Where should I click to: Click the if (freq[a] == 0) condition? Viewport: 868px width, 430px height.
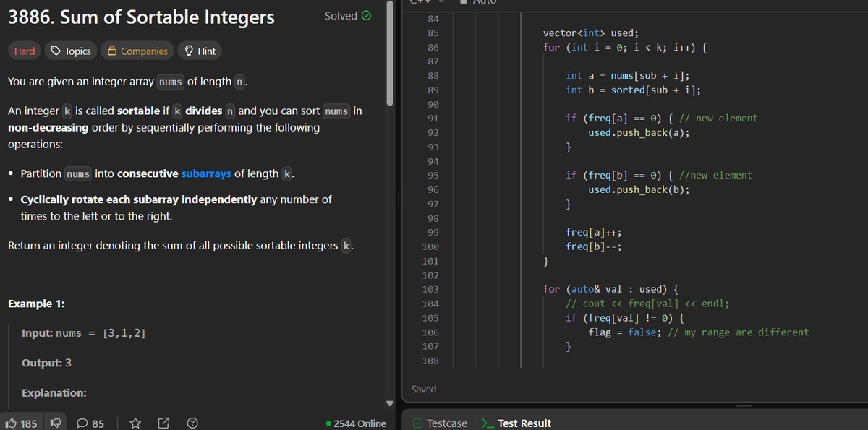620,118
